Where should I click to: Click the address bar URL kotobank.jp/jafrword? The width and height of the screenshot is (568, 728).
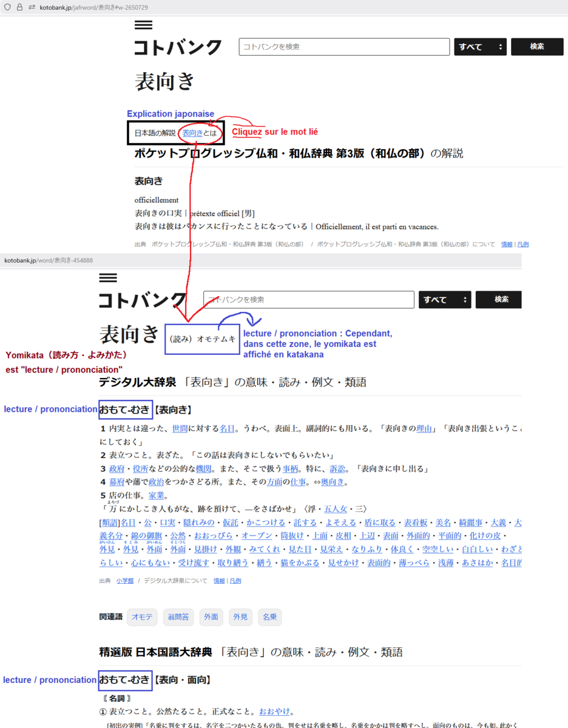95,7
